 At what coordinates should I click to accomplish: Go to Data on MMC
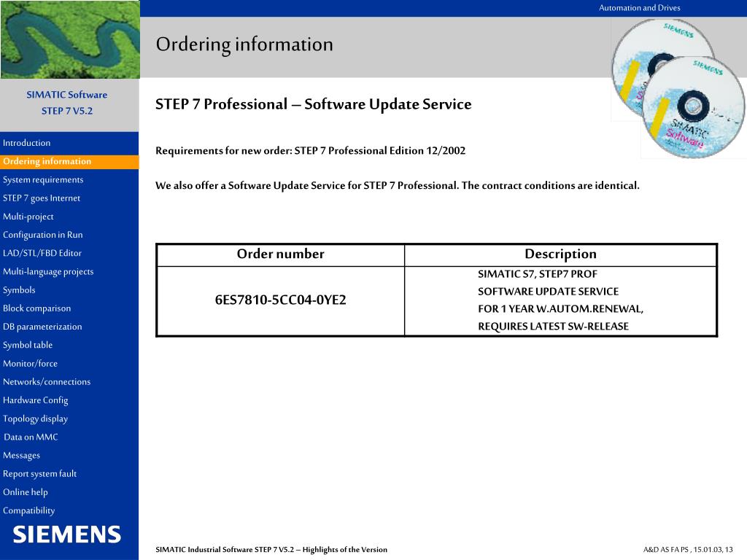31,437
